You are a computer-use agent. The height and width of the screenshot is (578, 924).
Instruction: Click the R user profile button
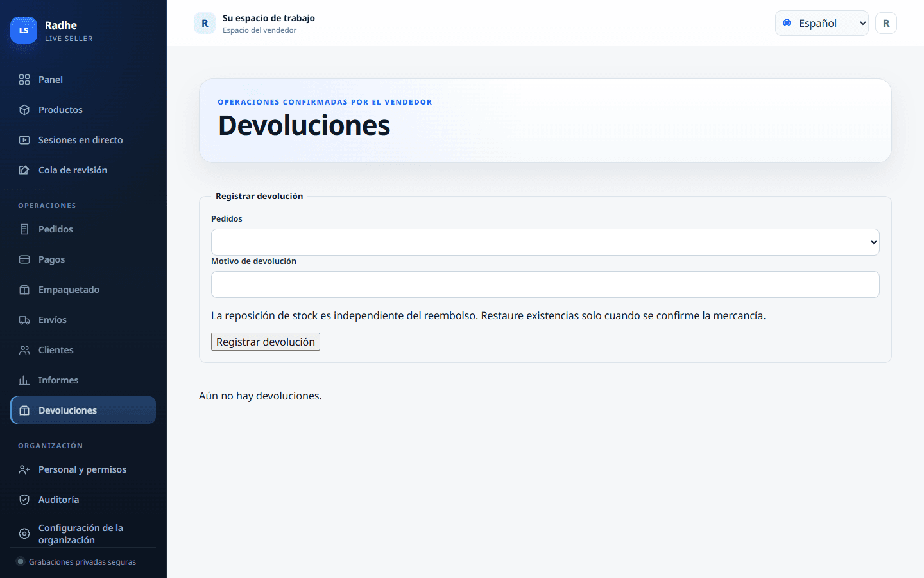[886, 23]
